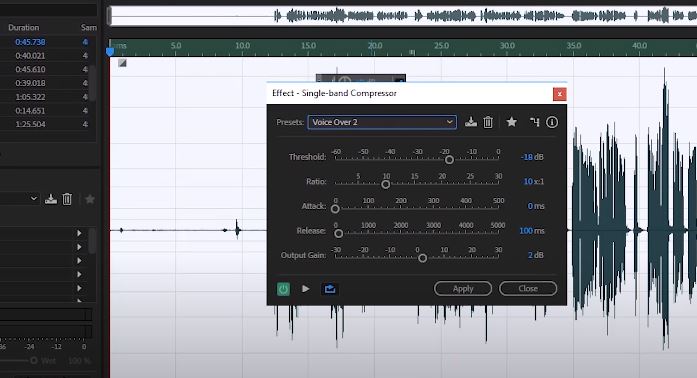The height and width of the screenshot is (378, 697).
Task: Select file row with duration 0:45.738
Action: pyautogui.click(x=48, y=42)
